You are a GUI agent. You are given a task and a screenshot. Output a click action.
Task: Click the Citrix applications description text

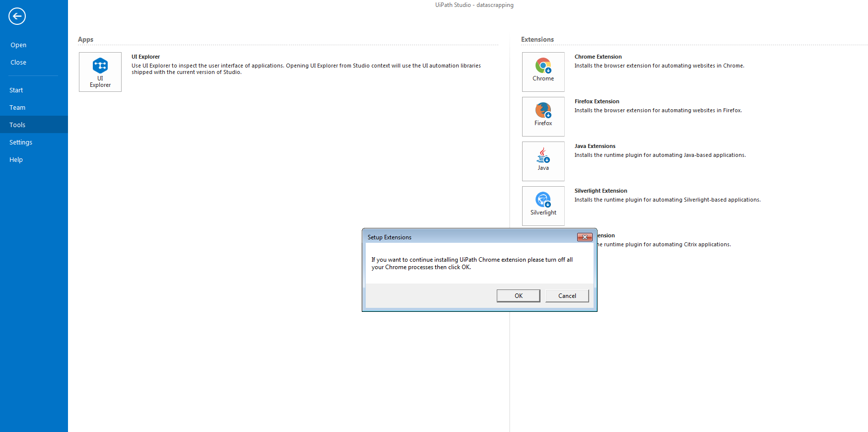(664, 244)
